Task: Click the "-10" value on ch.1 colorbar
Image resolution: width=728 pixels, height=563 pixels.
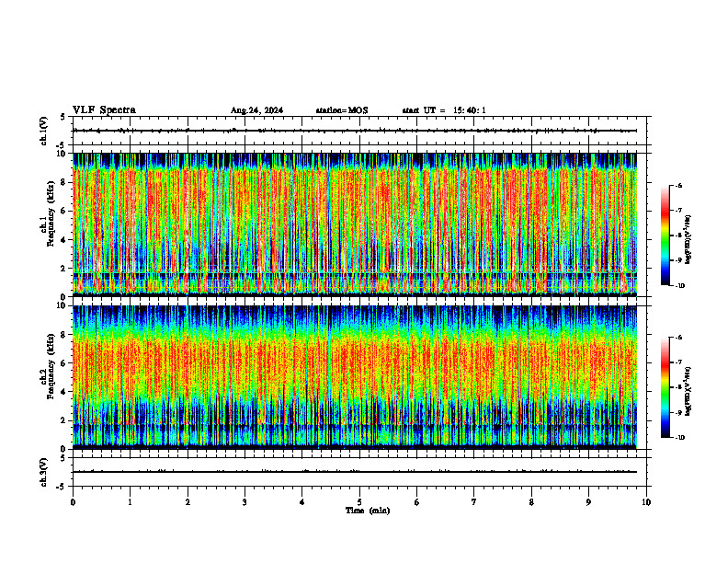Action: 680,286
